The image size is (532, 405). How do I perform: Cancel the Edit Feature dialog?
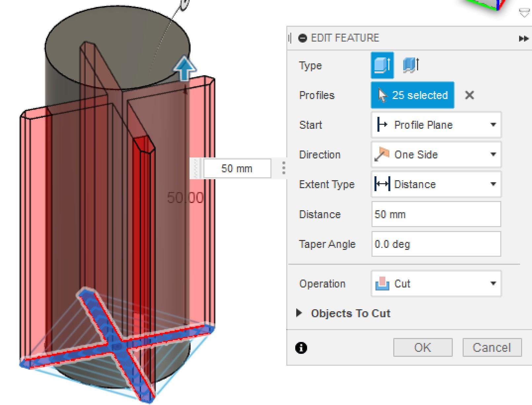[x=492, y=347]
